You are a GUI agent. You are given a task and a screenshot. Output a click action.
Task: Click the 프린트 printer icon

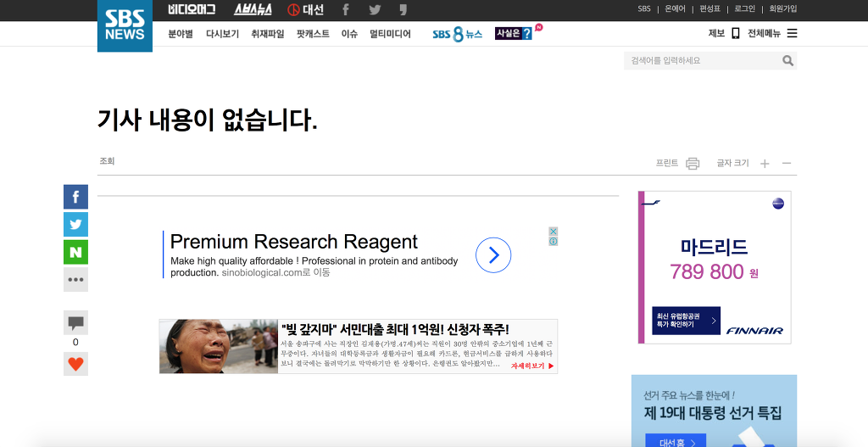pos(693,164)
